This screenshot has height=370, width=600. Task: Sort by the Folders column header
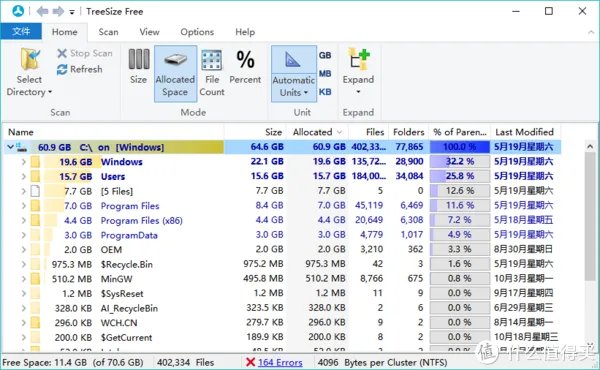[408, 132]
